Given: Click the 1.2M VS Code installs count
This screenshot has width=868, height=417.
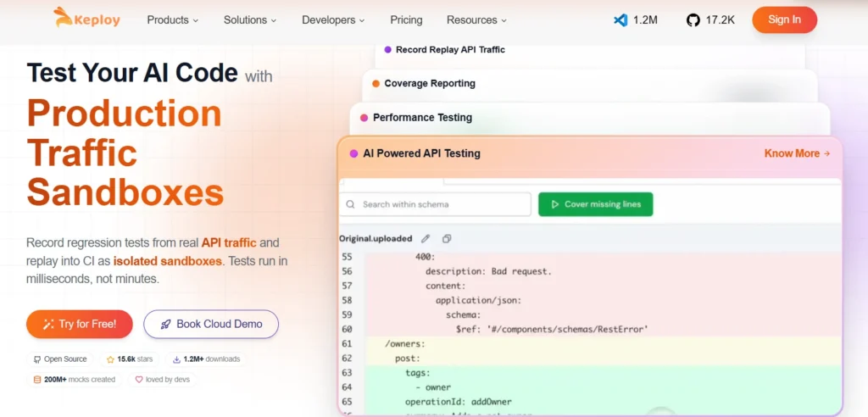Looking at the screenshot, I should point(645,20).
